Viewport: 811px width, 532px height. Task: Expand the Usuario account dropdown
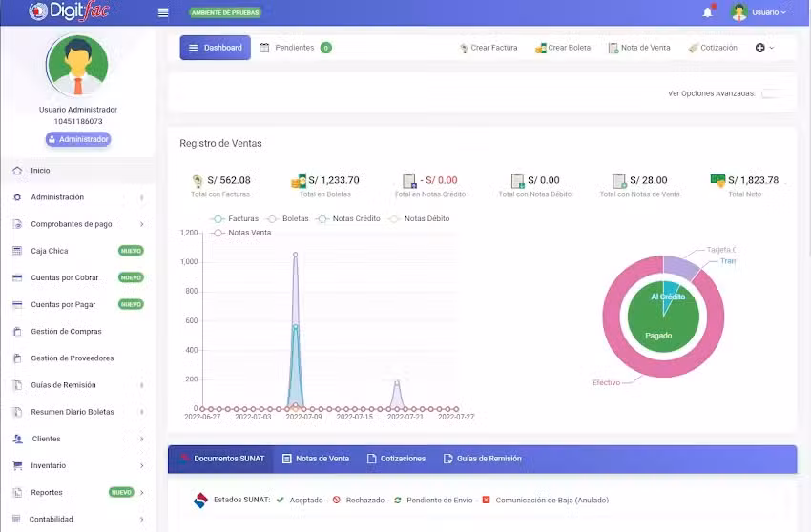pos(759,12)
